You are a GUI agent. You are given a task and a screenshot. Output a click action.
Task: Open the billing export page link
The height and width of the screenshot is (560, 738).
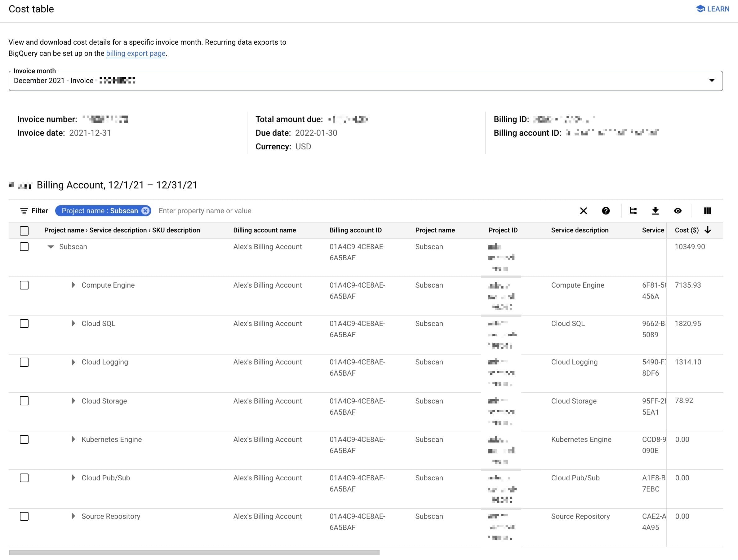[136, 53]
